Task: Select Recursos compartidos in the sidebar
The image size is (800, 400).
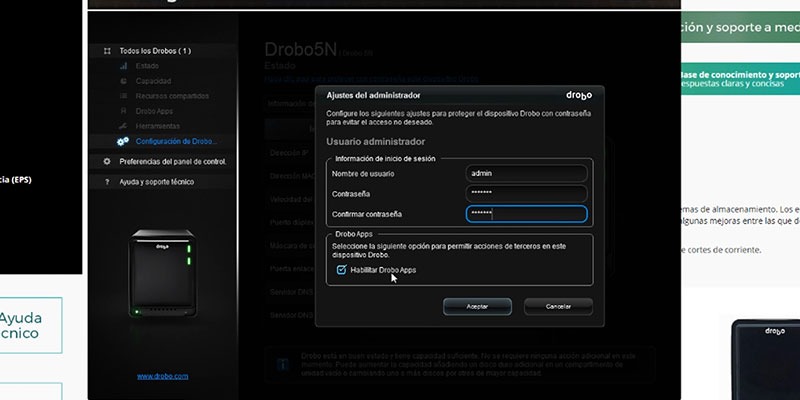Action: tap(172, 96)
